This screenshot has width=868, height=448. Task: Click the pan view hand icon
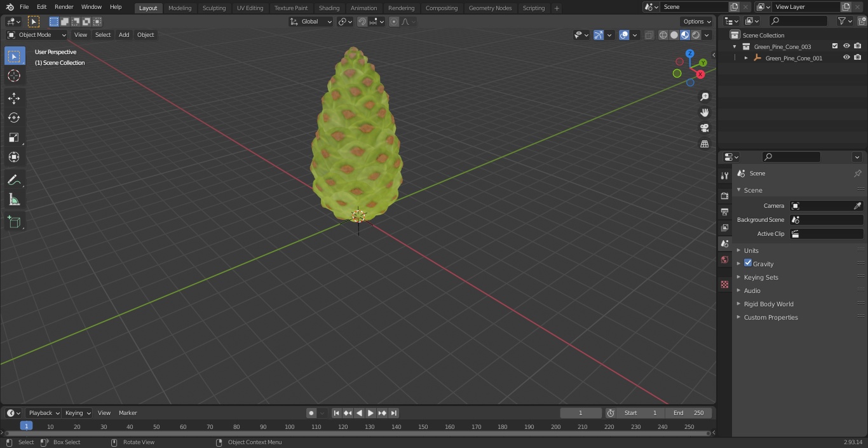(704, 112)
